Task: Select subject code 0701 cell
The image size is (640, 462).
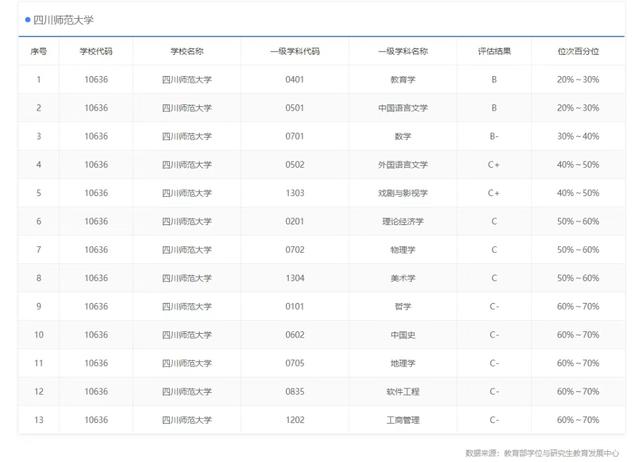Action: click(295, 136)
